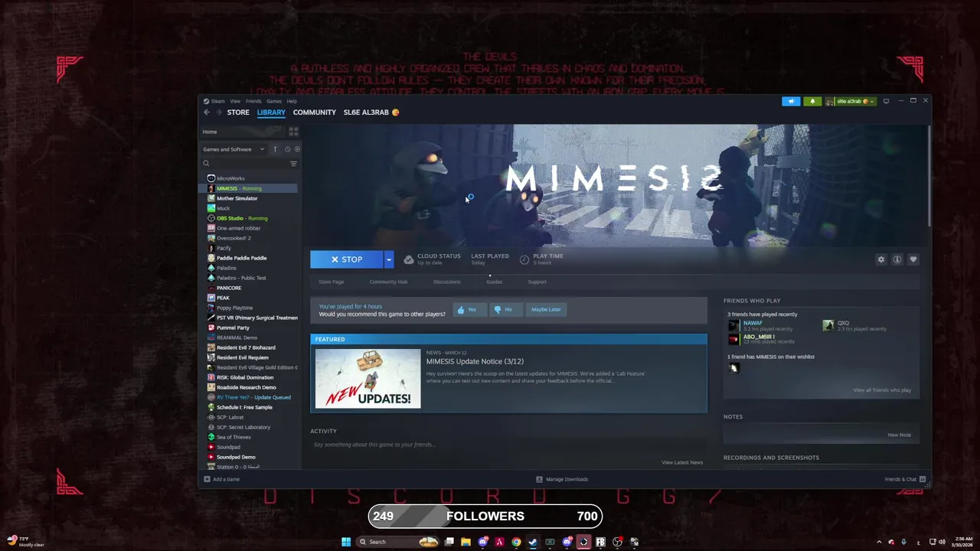The image size is (980, 551).
Task: Open Friends & Chat
Action: click(906, 479)
